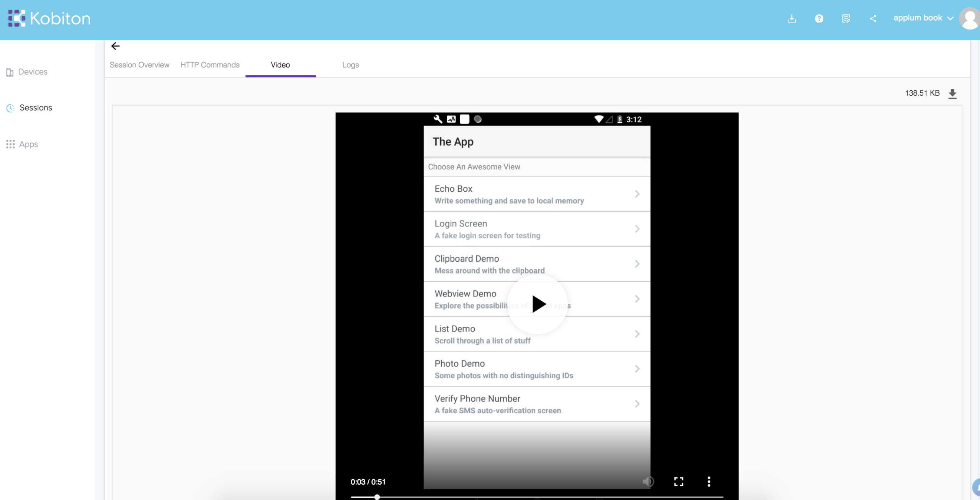Open video player three-dot options menu
Image resolution: width=980 pixels, height=500 pixels.
point(709,482)
